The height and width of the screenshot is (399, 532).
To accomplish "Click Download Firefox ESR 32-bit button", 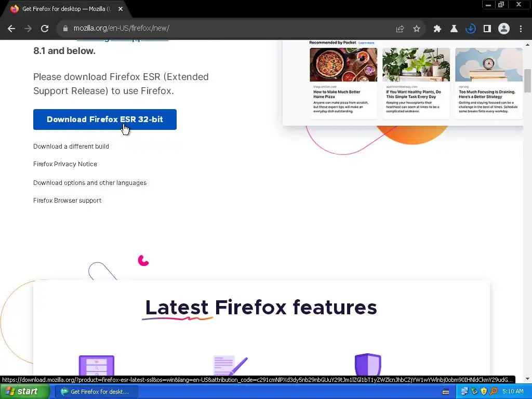I will pos(105,119).
